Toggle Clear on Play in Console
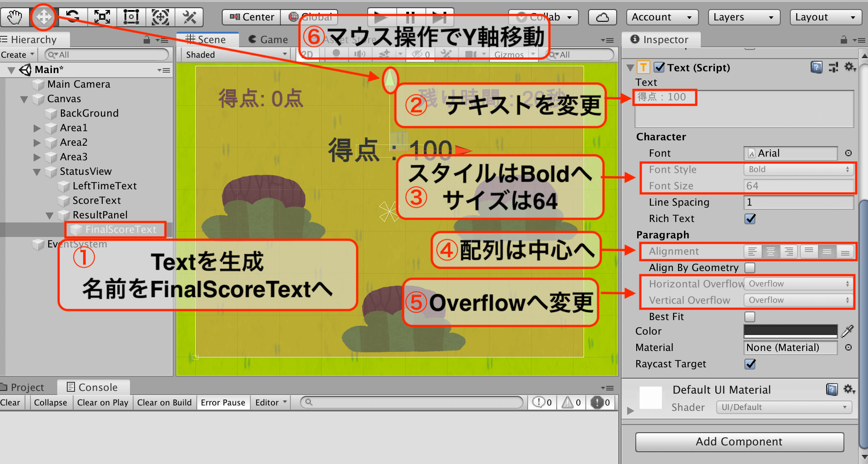The image size is (868, 464). pos(103,403)
